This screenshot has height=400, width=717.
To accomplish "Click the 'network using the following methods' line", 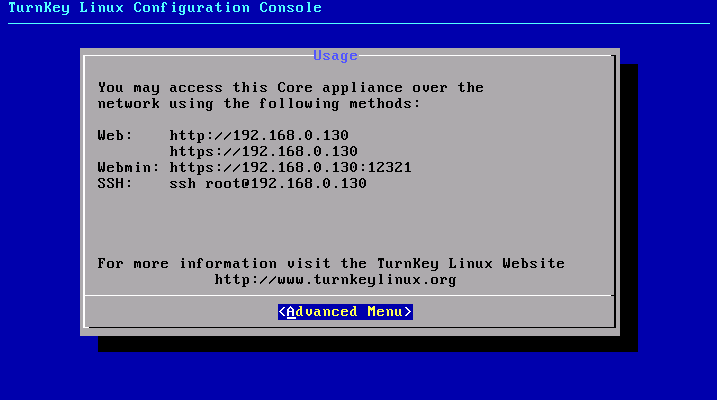I will click(x=259, y=103).
